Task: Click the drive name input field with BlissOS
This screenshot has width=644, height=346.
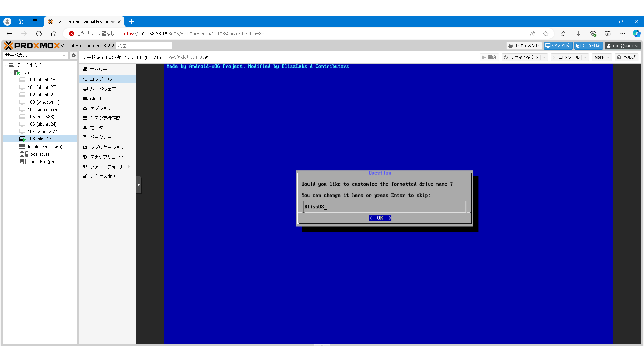Action: [x=384, y=207]
